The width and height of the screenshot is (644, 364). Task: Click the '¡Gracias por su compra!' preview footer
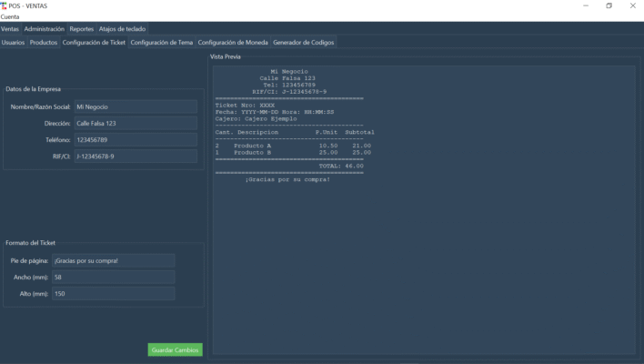click(287, 179)
